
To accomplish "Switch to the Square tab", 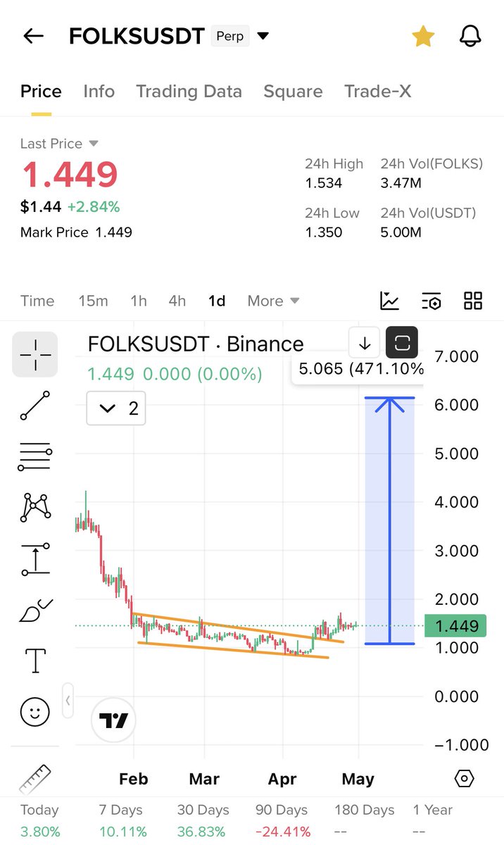I will (293, 92).
